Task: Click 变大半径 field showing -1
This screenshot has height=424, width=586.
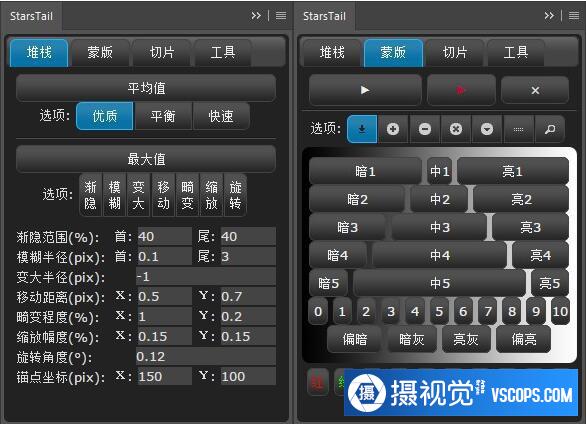Action: pyautogui.click(x=206, y=276)
